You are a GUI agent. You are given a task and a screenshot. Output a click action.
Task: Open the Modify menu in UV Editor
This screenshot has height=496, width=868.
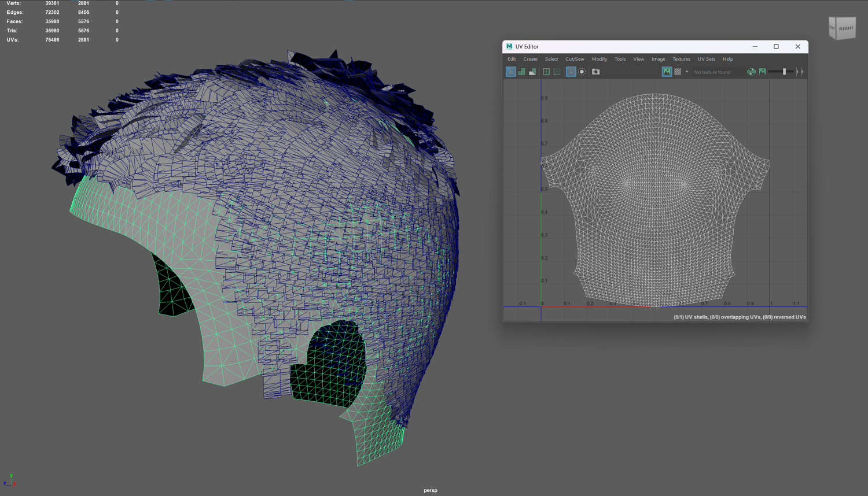click(599, 59)
